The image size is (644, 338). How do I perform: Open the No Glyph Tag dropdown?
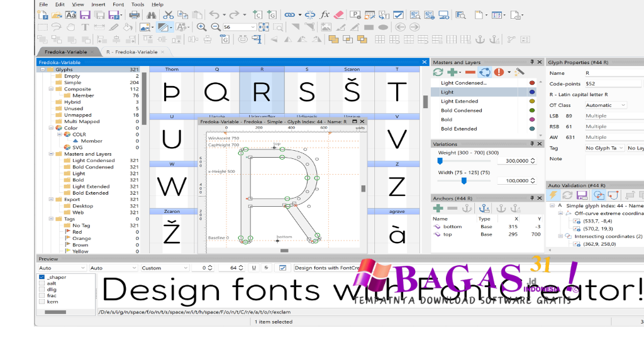pyautogui.click(x=604, y=148)
